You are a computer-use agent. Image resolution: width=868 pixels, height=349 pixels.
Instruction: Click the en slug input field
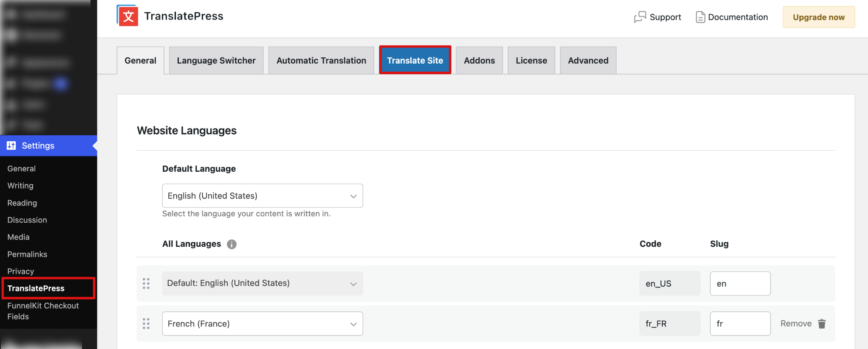(x=740, y=284)
